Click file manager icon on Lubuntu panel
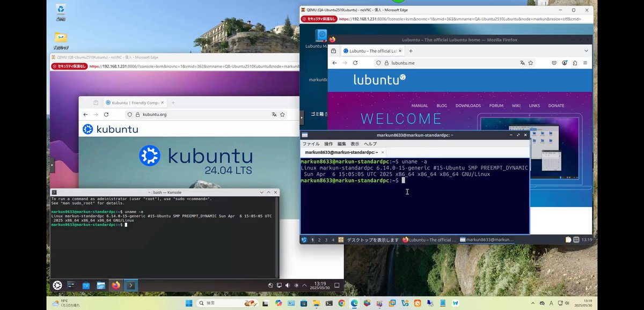The image size is (644, 310). tap(341, 240)
